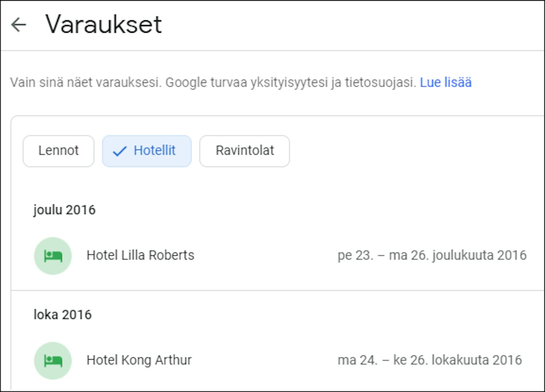Viewport: 545px width, 392px height.
Task: Open the Hotel Kong Arthur reservation
Action: (139, 360)
